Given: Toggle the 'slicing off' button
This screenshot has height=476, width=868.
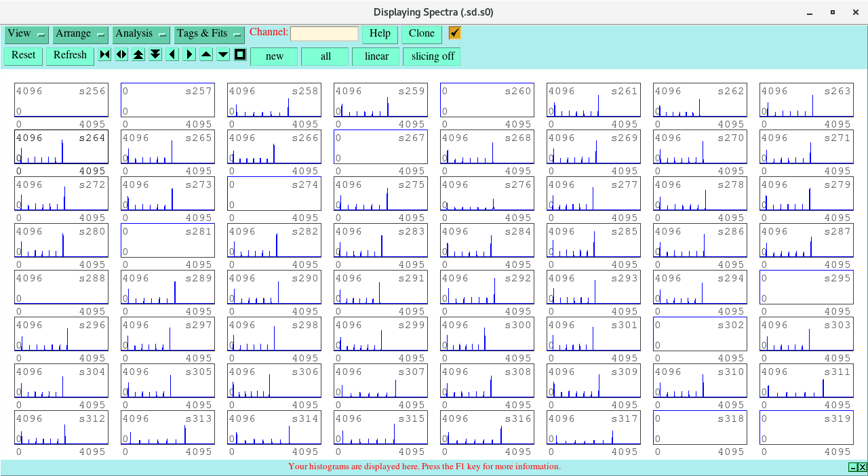Looking at the screenshot, I should [x=432, y=56].
